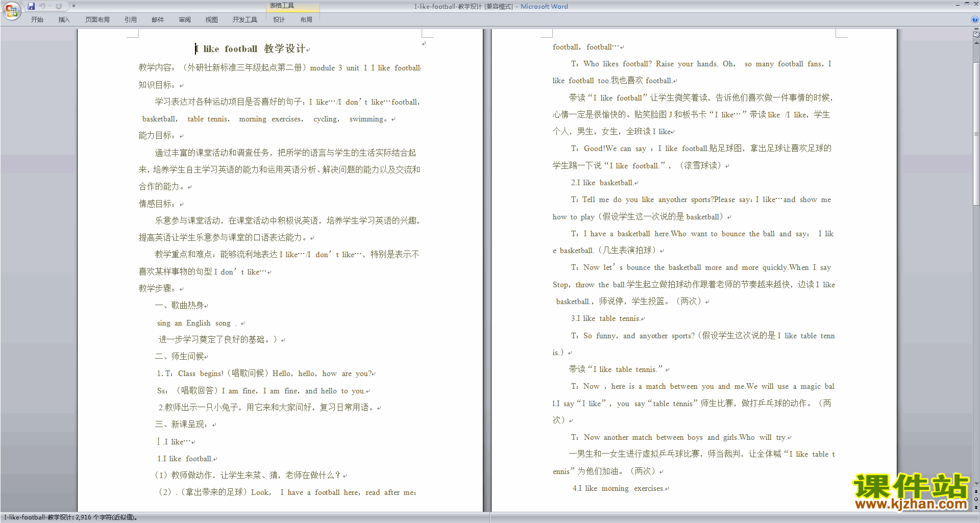Open the 布局 table tools tab

(306, 20)
